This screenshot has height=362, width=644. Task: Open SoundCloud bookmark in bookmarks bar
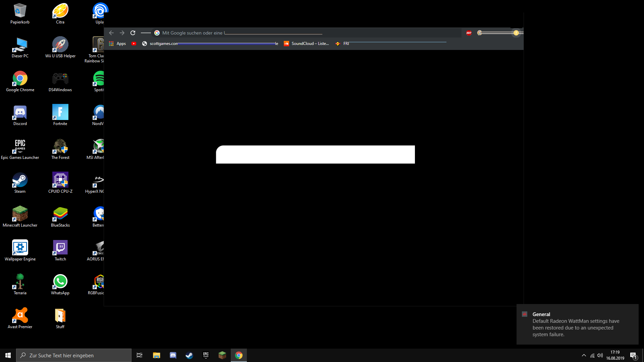tap(306, 44)
